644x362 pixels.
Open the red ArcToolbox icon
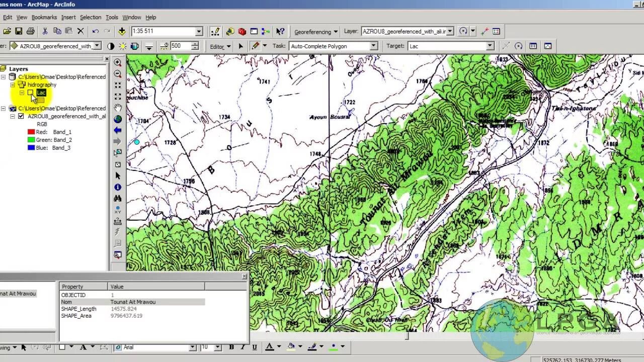click(242, 31)
